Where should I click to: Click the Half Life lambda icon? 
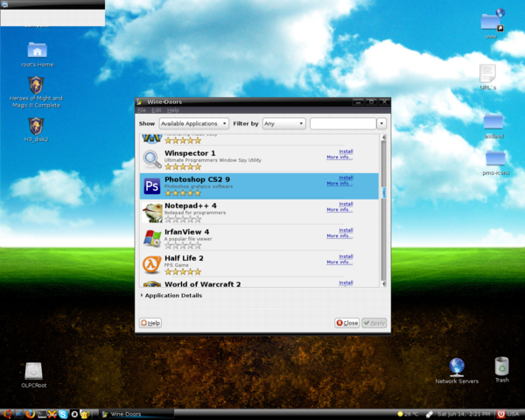[152, 264]
